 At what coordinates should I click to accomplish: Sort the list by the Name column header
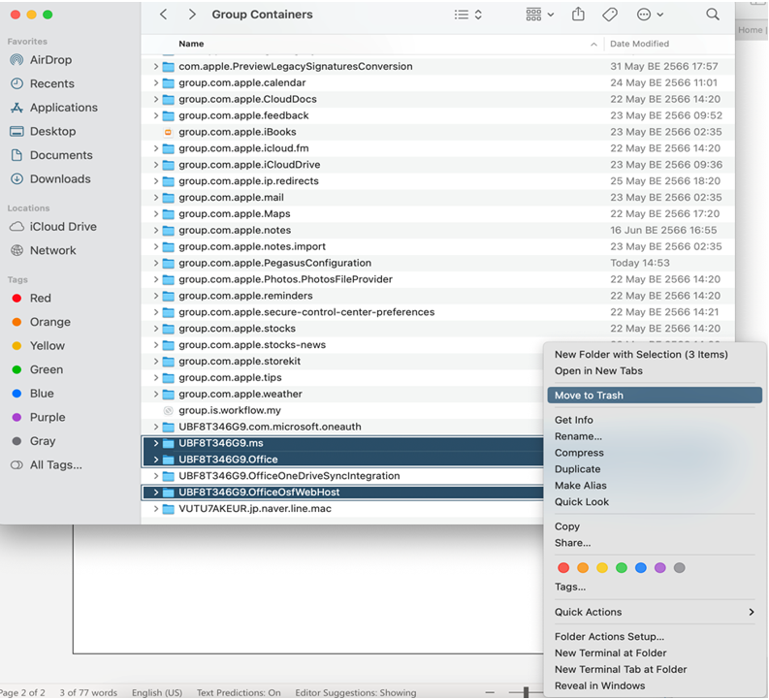pyautogui.click(x=191, y=45)
